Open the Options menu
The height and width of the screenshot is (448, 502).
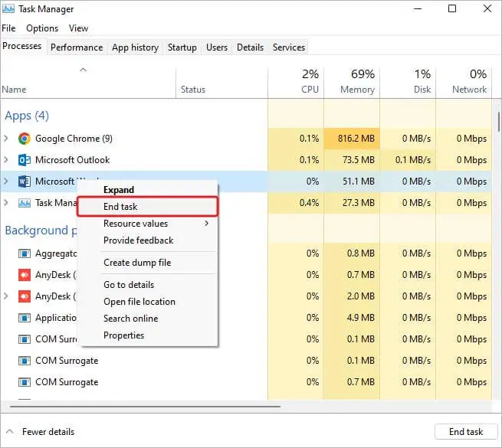tap(42, 28)
